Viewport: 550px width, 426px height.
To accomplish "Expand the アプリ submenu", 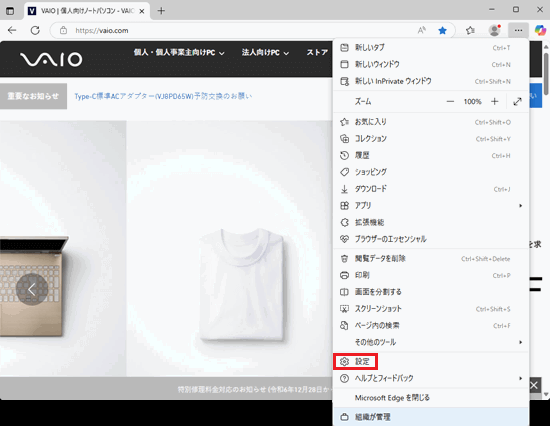I will 431,206.
